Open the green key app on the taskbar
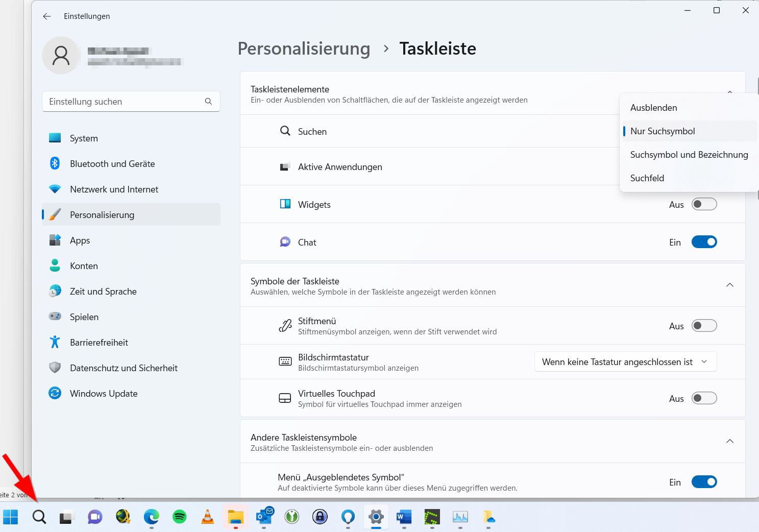Screen dimensions: 759x532 click(292, 517)
